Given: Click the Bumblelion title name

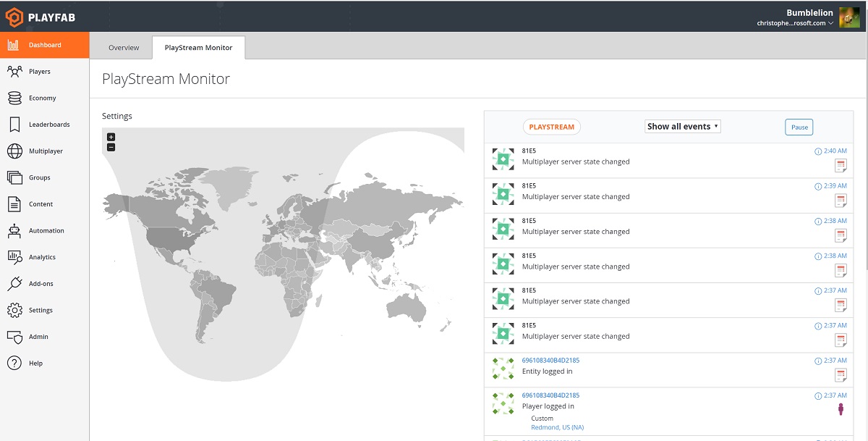Looking at the screenshot, I should [x=809, y=12].
